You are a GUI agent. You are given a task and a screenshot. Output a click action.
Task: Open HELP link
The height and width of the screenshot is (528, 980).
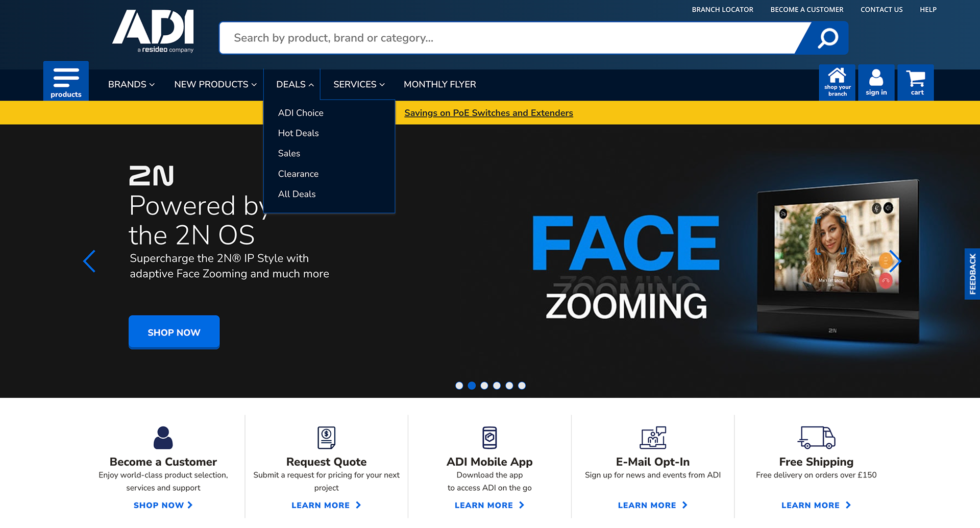tap(928, 10)
